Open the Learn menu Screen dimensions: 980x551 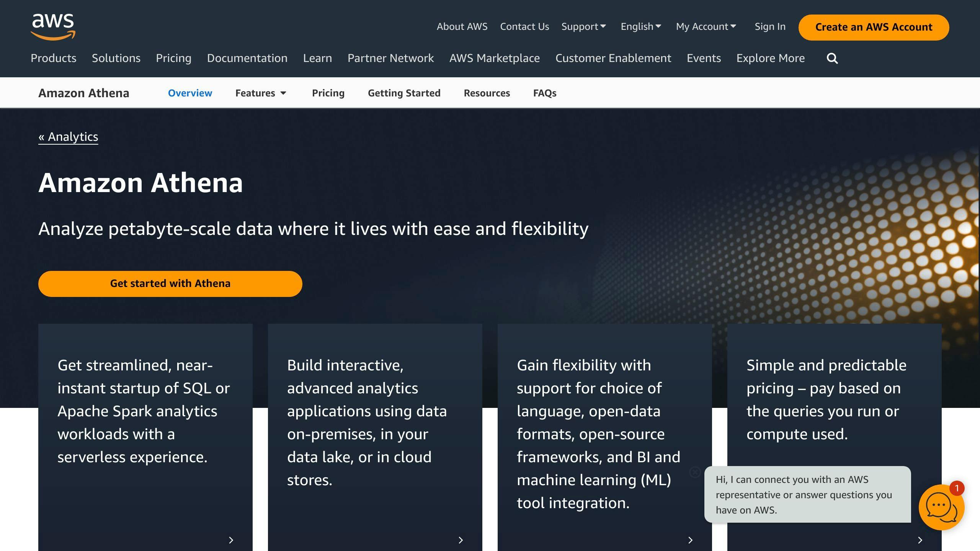tap(317, 58)
